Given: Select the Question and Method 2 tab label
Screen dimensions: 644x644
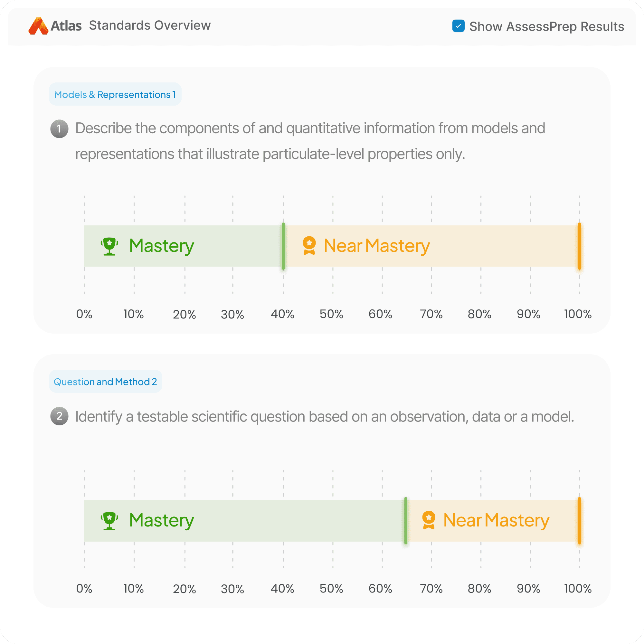Looking at the screenshot, I should tap(105, 381).
